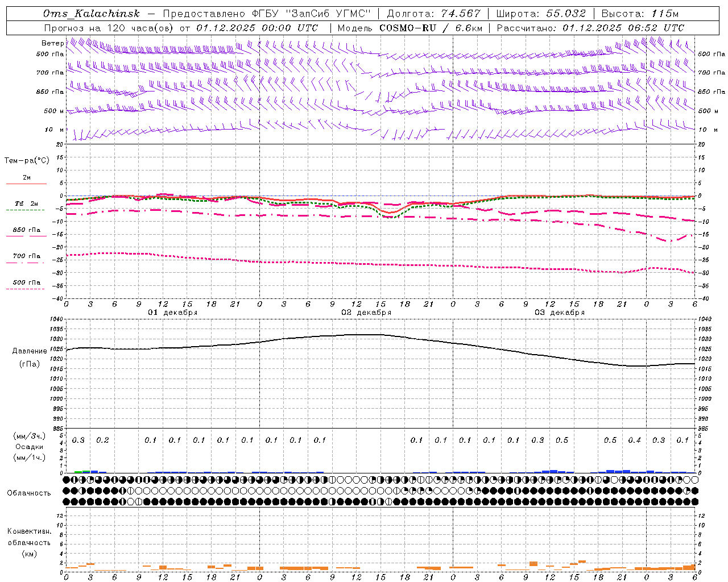Click the Тем-ра(°C) temperature panel label
This screenshot has width=728, height=582.
click(x=27, y=160)
